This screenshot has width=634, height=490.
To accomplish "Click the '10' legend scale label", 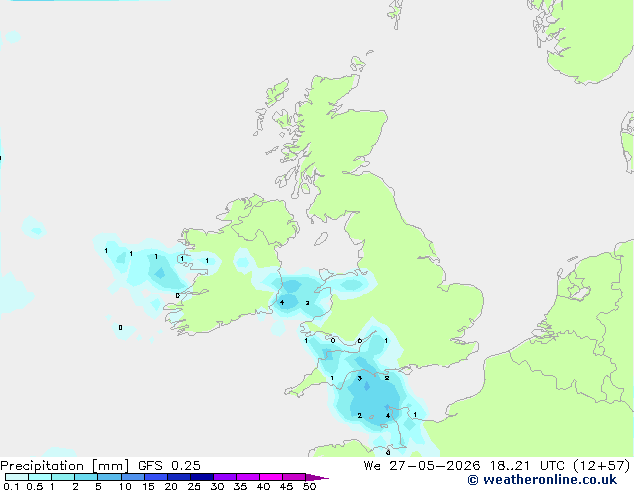I will point(125,486).
